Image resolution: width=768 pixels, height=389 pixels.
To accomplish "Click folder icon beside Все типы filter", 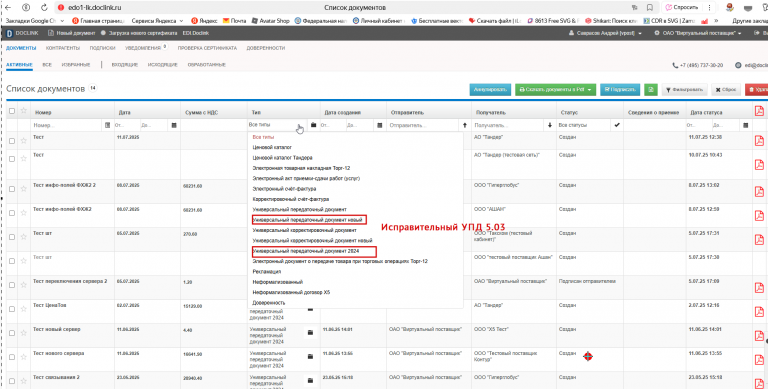I will tap(313, 125).
